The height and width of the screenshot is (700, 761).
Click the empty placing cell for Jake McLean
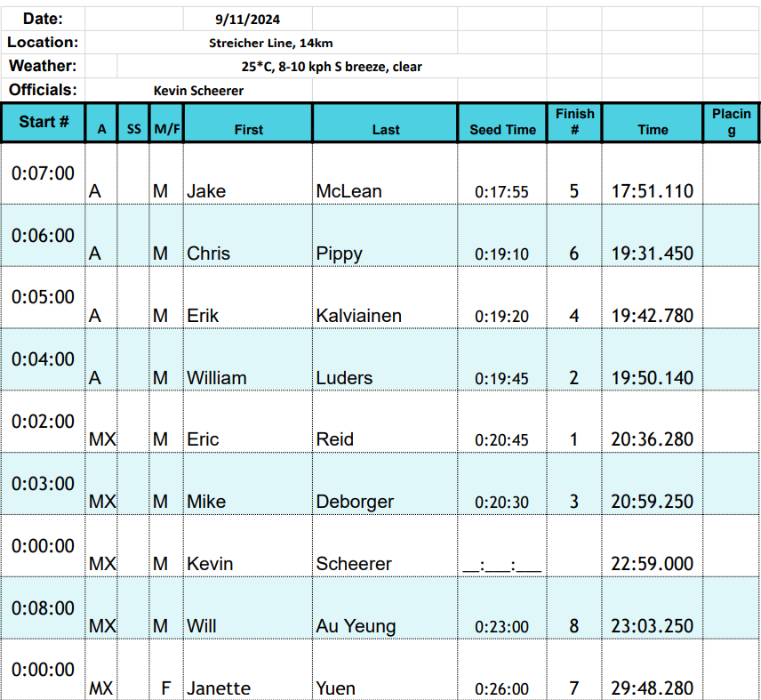coord(731,173)
